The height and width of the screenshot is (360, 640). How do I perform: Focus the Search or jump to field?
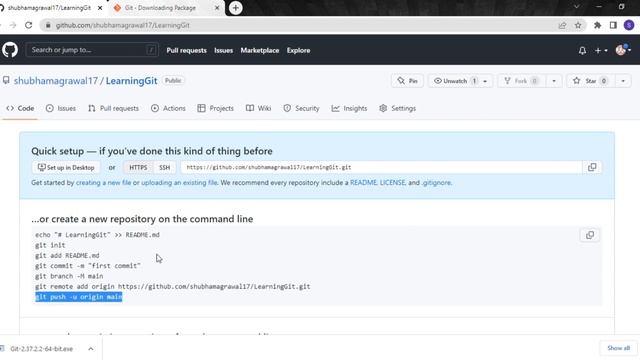tap(92, 50)
